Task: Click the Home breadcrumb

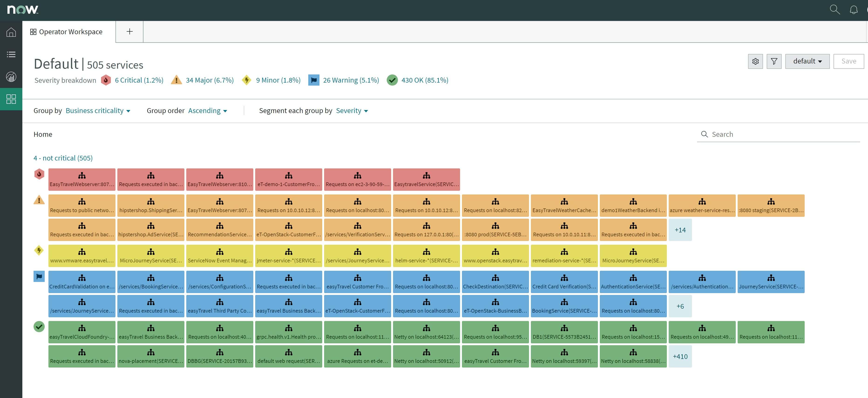Action: [x=43, y=134]
